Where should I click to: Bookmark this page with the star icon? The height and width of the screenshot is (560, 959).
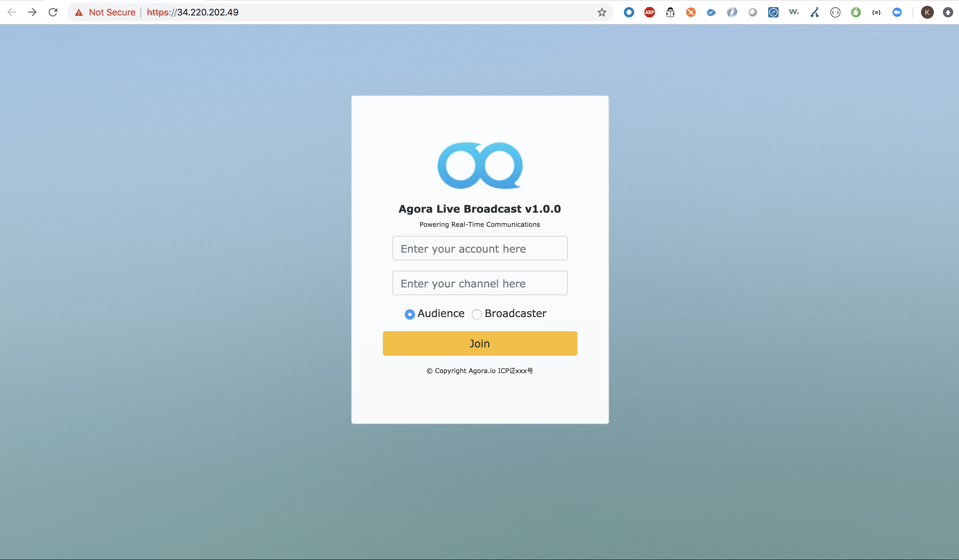601,12
